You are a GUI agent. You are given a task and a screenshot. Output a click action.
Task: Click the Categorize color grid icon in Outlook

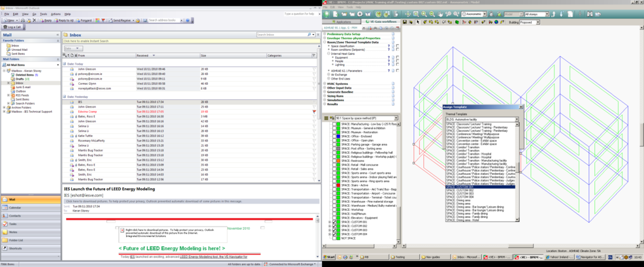pyautogui.click(x=97, y=20)
